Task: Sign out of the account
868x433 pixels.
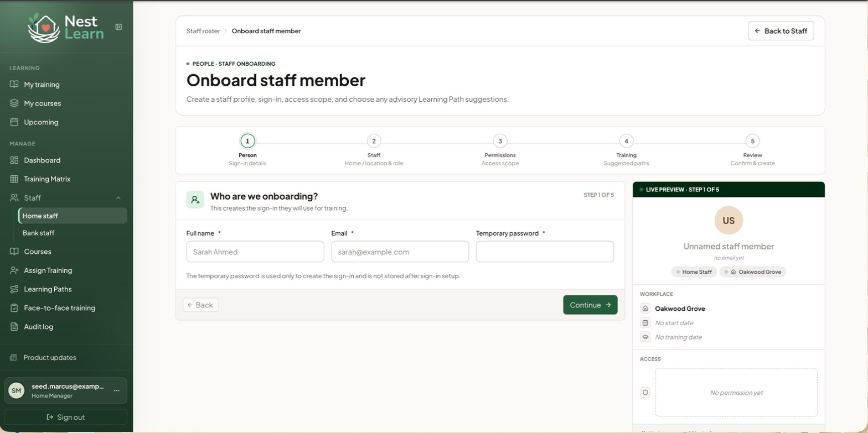Action: click(66, 417)
